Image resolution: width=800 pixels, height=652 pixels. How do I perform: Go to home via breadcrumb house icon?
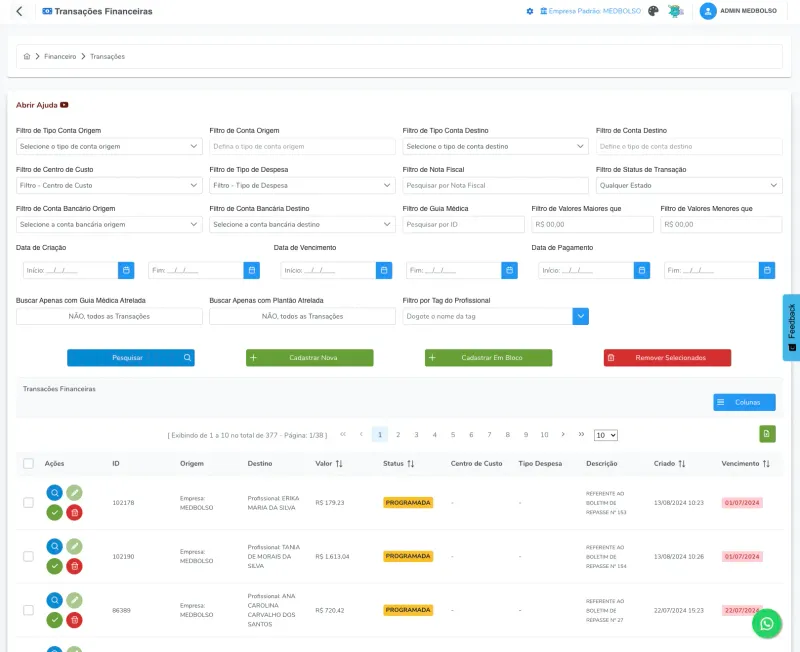[27, 56]
